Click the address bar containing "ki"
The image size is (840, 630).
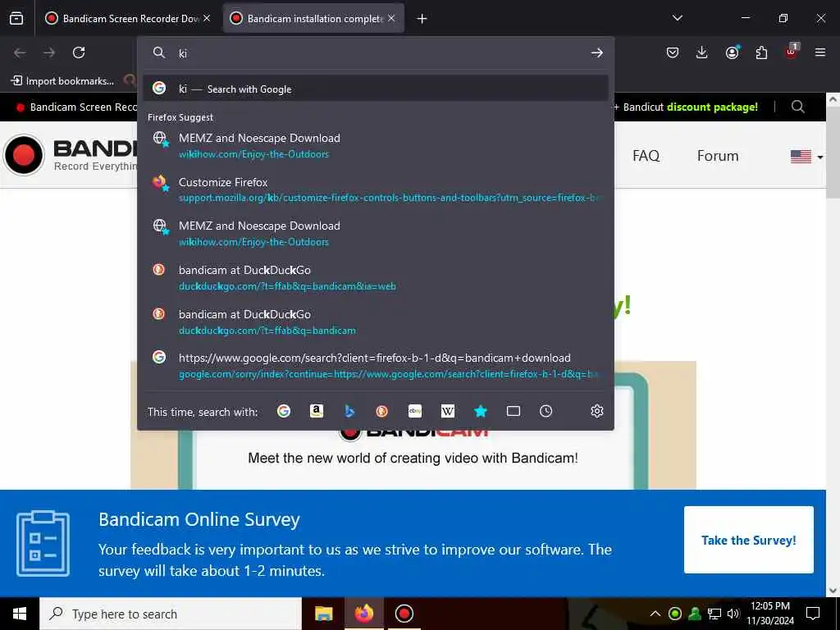click(x=377, y=53)
